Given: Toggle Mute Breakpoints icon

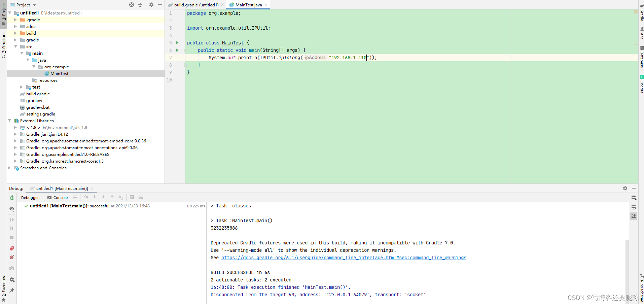Looking at the screenshot, I should [x=12, y=257].
